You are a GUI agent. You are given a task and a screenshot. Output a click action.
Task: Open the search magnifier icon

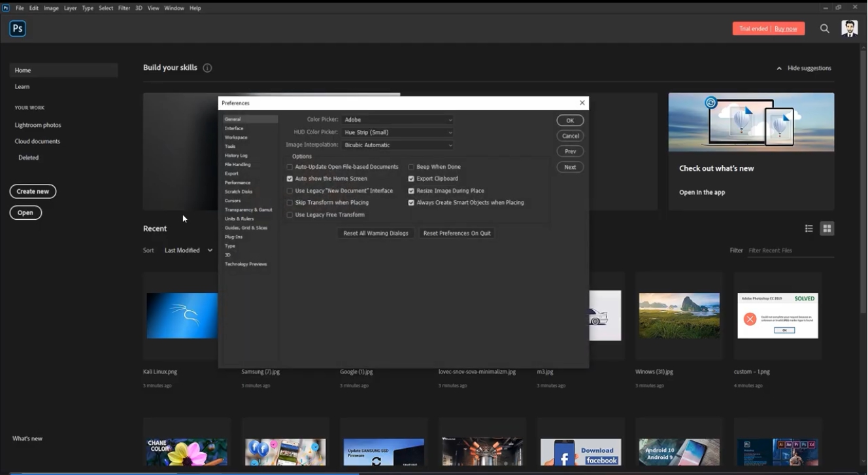[x=825, y=29]
